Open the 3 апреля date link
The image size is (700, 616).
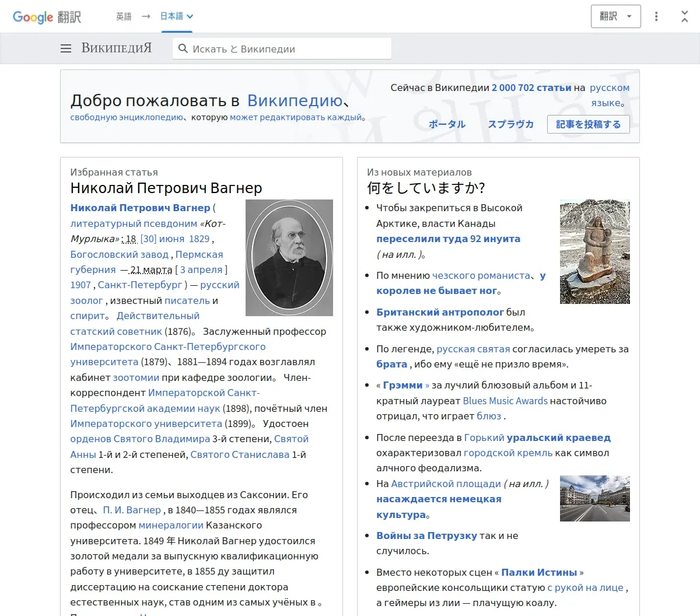201,269
